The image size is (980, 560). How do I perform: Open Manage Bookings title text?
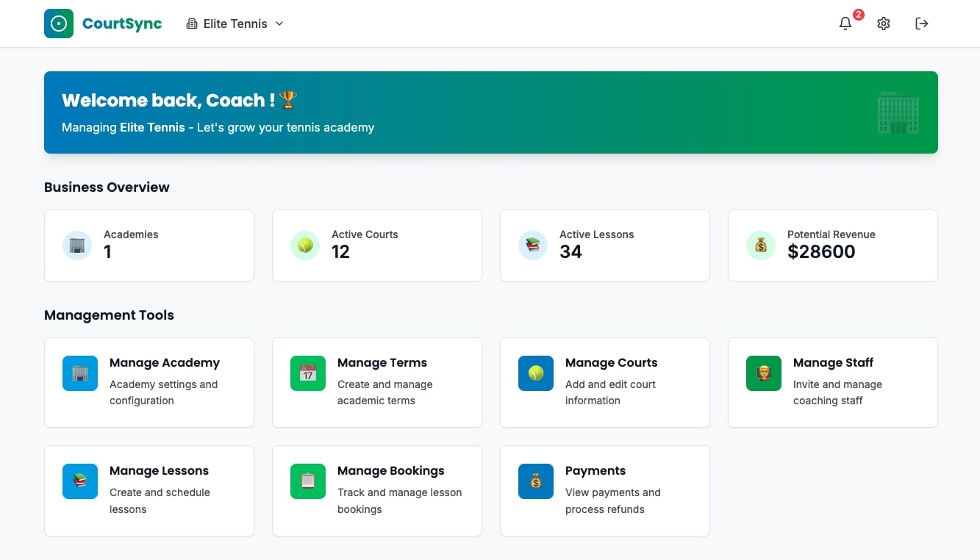(x=390, y=470)
